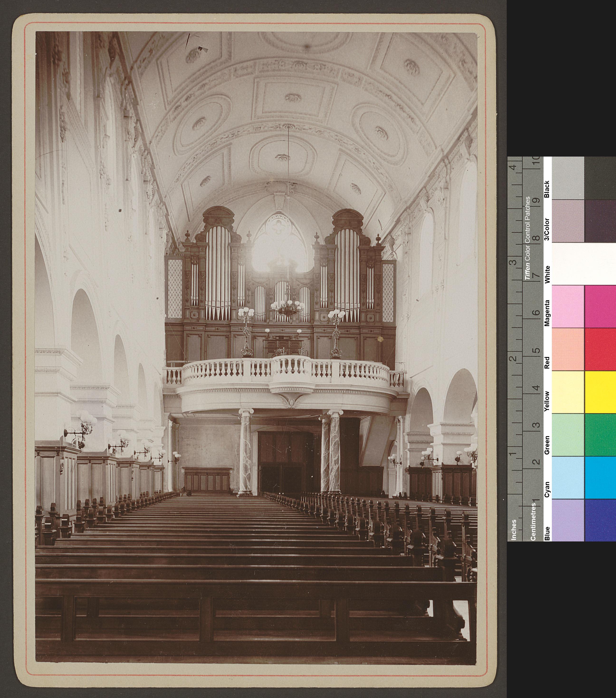Pick the pale cyan tint patch

568,477
